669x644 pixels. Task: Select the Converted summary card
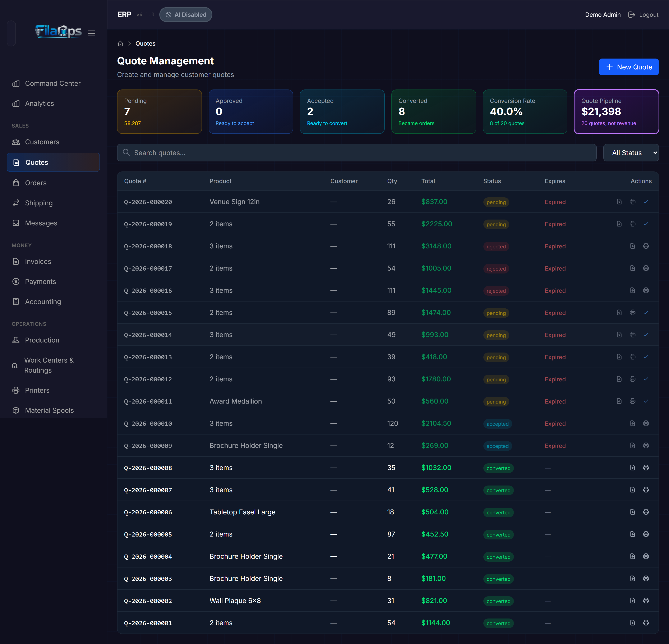[x=433, y=112]
